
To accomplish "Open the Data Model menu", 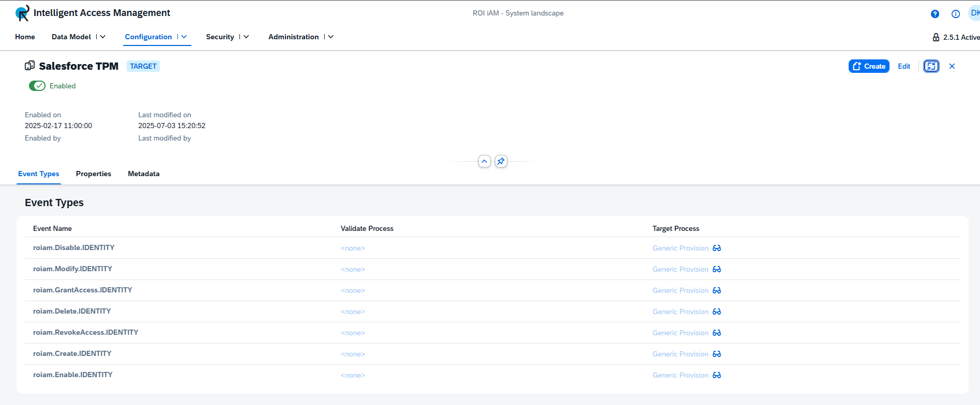I will [71, 37].
